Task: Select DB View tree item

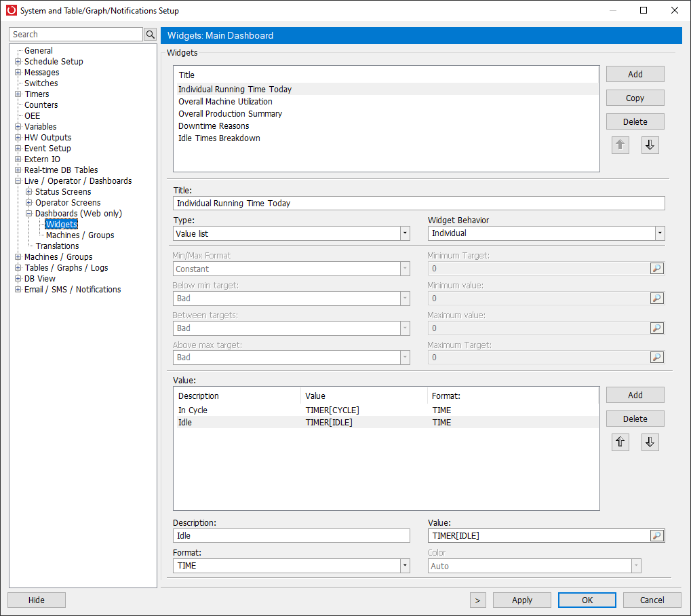Action: click(x=39, y=279)
